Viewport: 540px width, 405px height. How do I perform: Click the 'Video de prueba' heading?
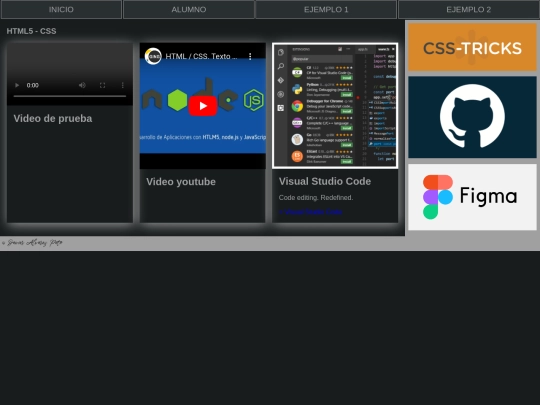tap(53, 118)
